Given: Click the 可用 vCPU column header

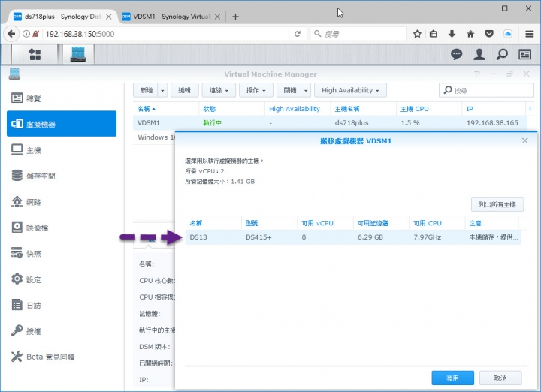Looking at the screenshot, I should [325, 223].
